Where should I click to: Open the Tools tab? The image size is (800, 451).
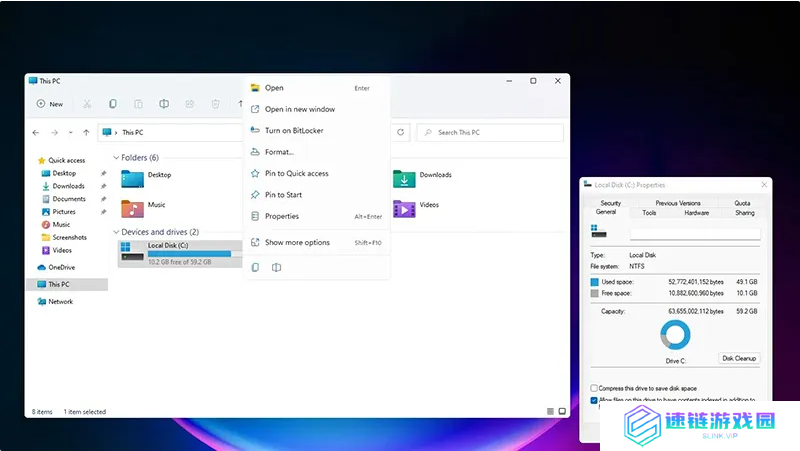pyautogui.click(x=649, y=213)
